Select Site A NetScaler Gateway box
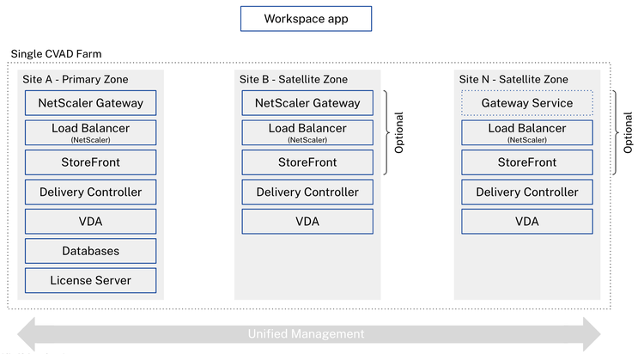Viewport: 644px width, 354px height. pos(90,103)
